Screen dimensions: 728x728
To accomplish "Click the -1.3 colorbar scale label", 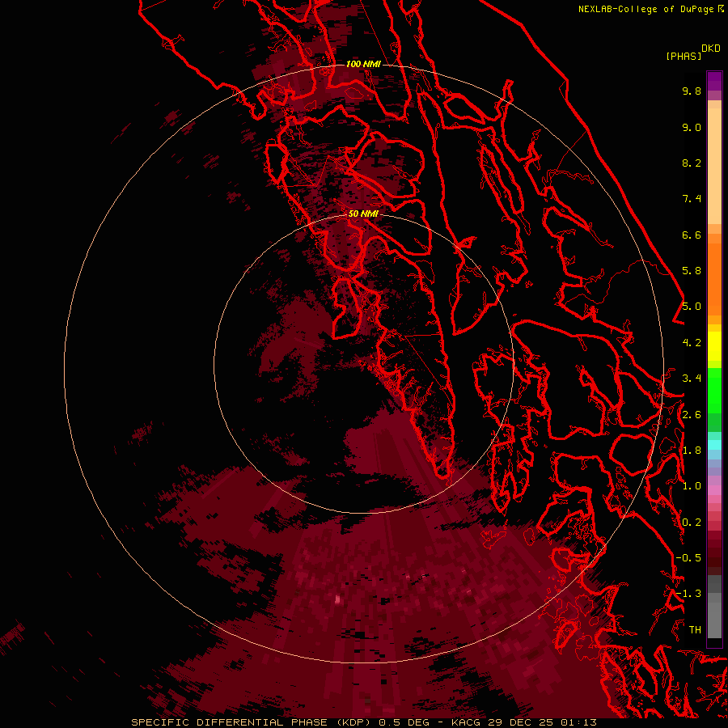I will tap(688, 594).
